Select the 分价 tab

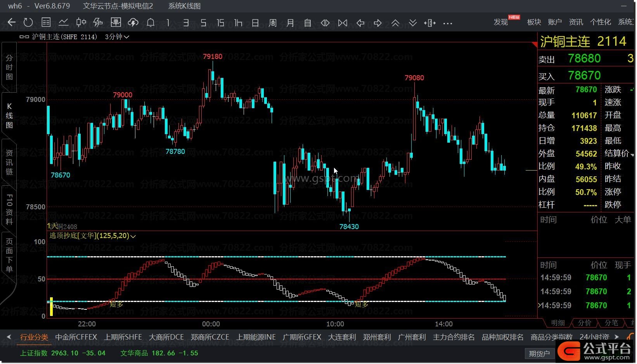point(585,323)
